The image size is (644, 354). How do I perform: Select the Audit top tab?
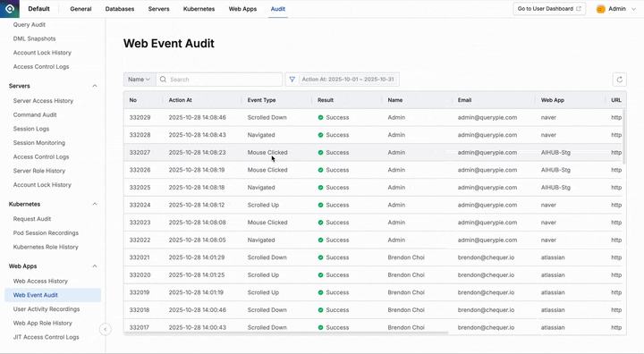277,9
